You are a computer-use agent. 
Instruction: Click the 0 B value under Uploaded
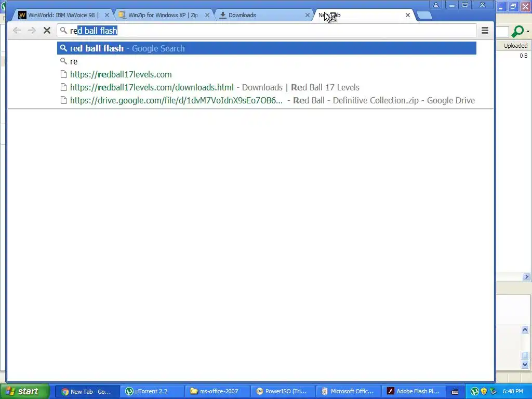523,56
